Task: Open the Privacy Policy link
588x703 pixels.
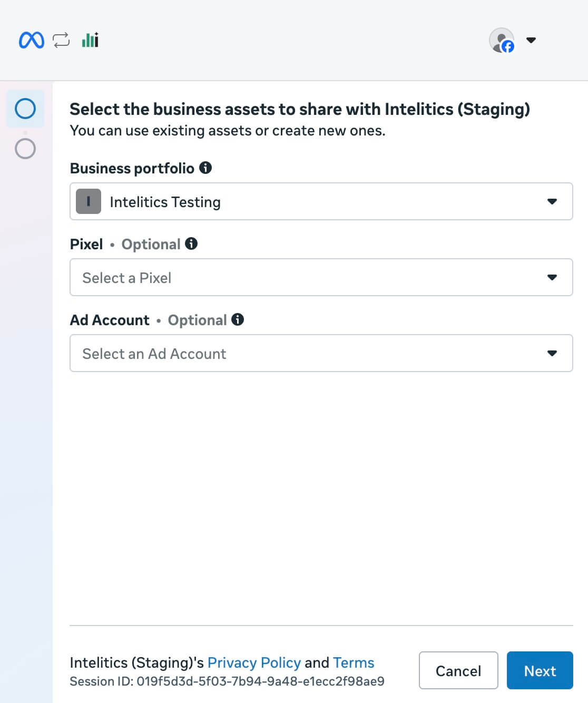Action: click(254, 662)
